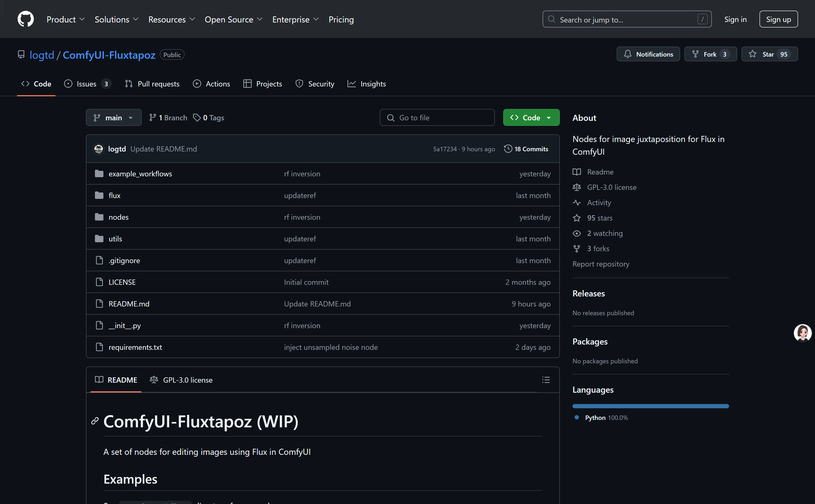Click the search magnifier icon in header
Screen dimensions: 815x504
(552, 19)
